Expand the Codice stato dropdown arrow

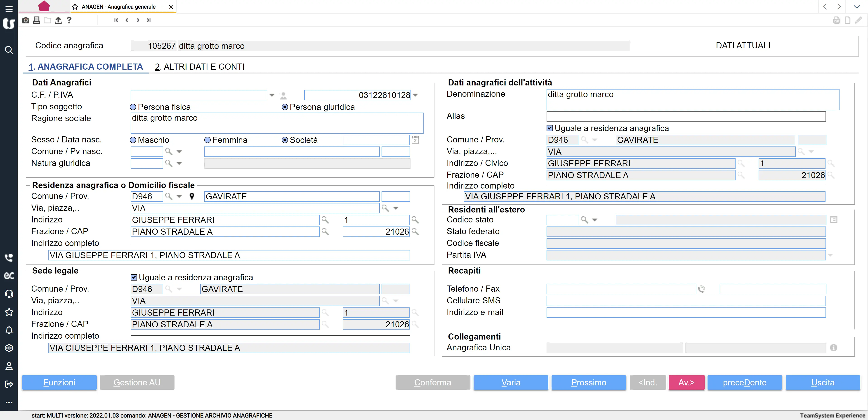click(x=595, y=220)
